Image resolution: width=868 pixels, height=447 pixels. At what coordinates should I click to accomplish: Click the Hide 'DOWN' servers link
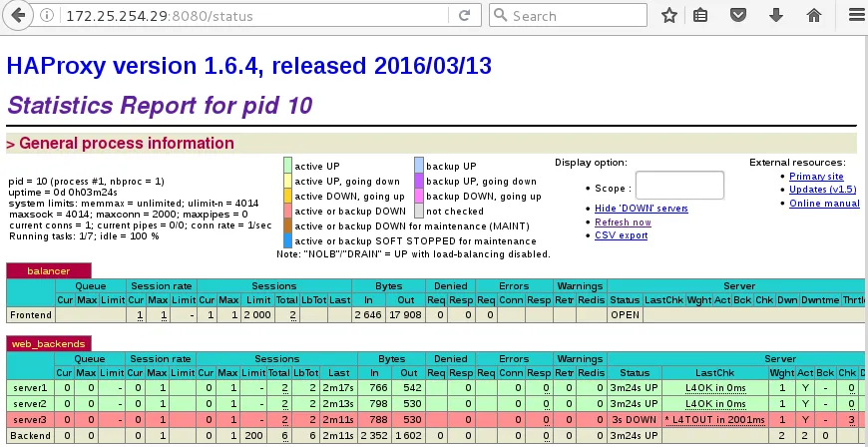(x=642, y=209)
